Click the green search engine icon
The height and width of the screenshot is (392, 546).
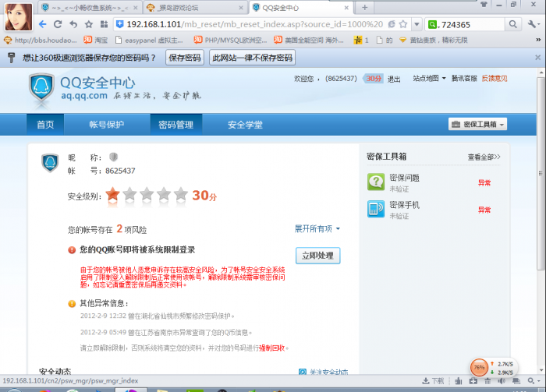click(432, 24)
